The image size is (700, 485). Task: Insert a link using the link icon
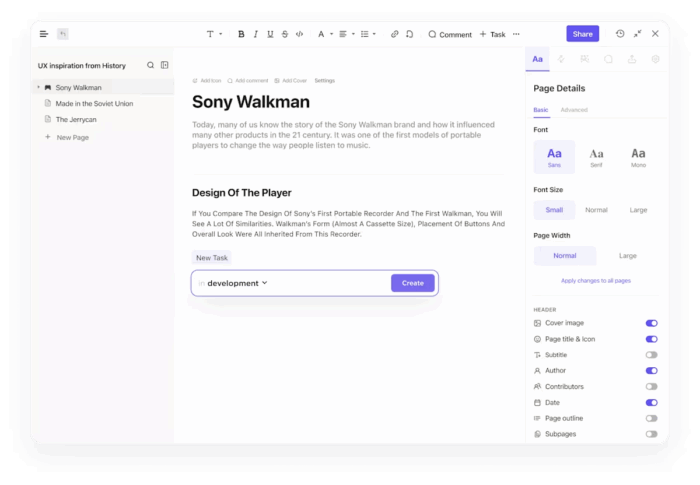click(x=394, y=34)
